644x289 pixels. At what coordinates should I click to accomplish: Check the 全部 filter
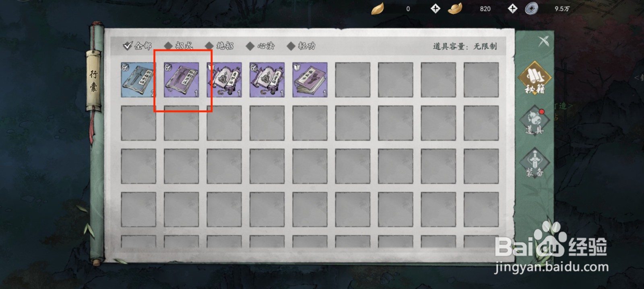coord(137,46)
